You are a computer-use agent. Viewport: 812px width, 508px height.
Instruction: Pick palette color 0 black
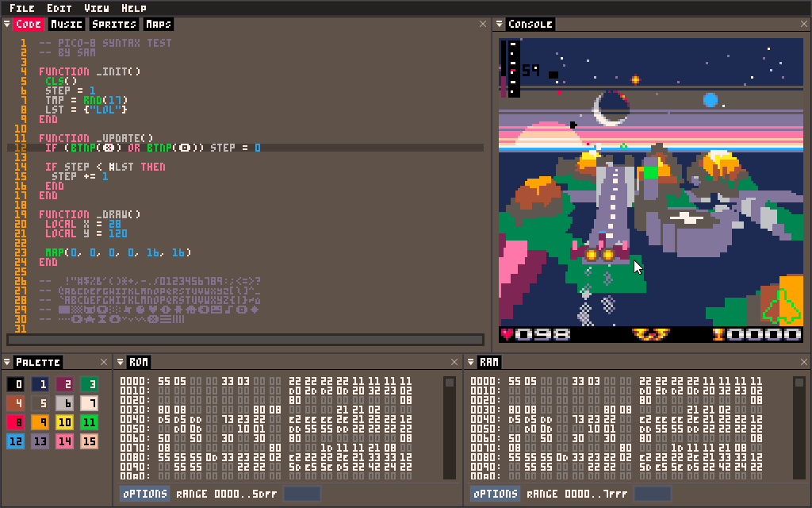pos(16,384)
